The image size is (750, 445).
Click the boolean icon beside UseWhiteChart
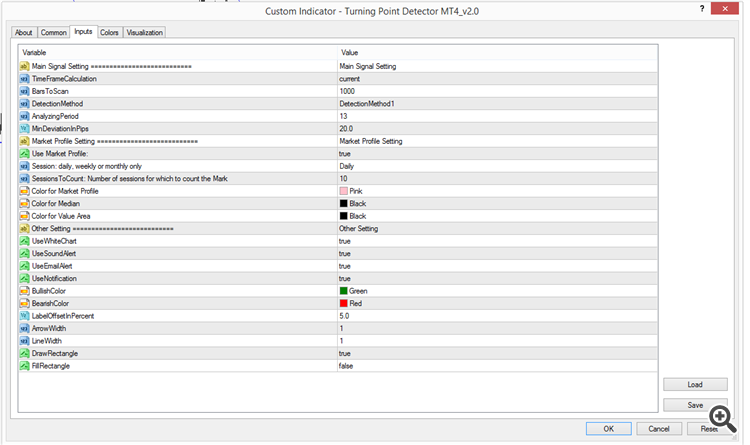coord(24,241)
